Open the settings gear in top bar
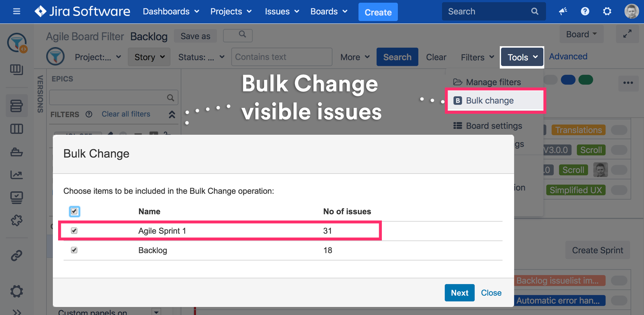The height and width of the screenshot is (315, 644). coord(607,12)
